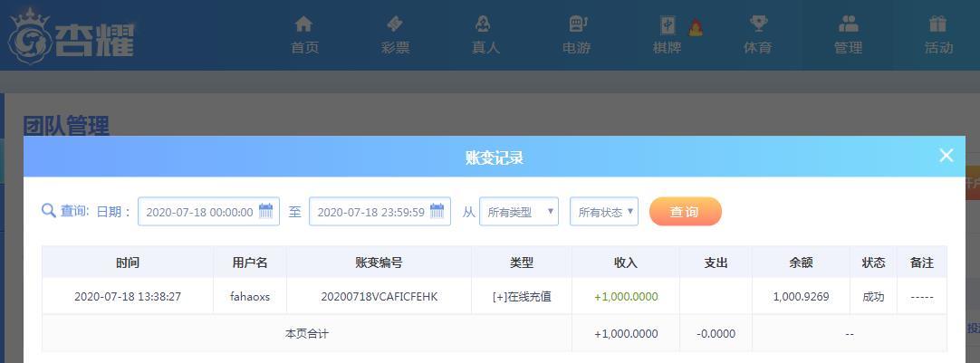Open the calendar icon of the start date
Screen dimensions: 980x363
(x=265, y=211)
